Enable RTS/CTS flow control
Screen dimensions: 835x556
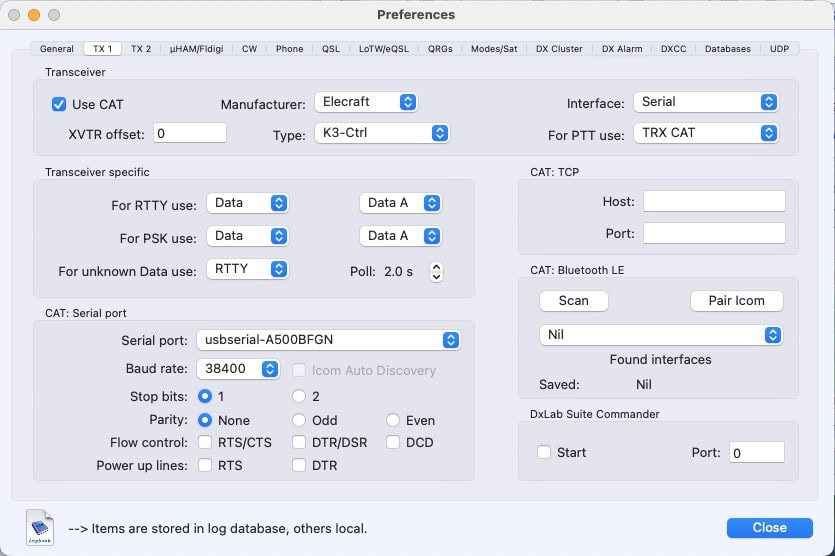pos(205,443)
